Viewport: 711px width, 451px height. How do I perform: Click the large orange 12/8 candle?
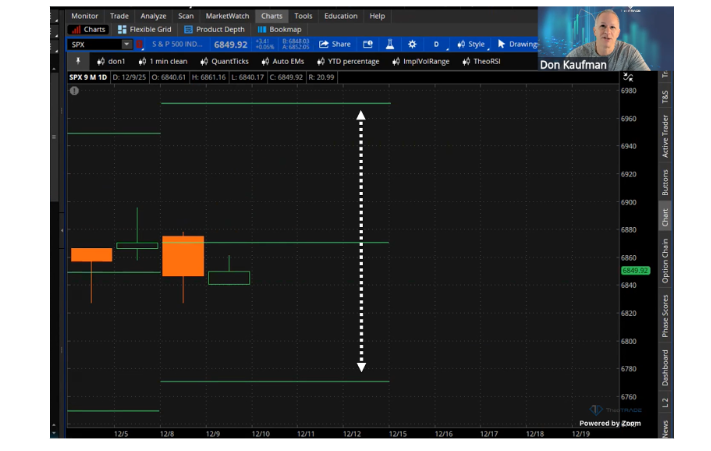click(183, 256)
